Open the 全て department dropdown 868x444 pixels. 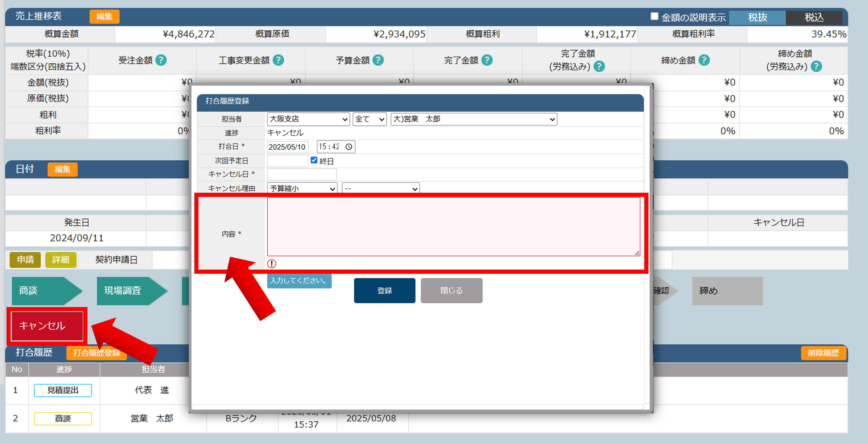tap(370, 119)
